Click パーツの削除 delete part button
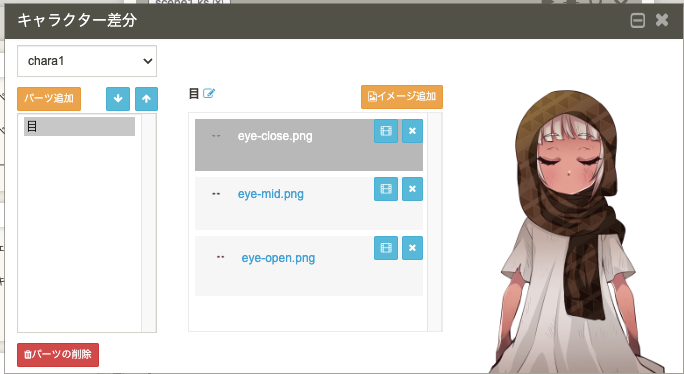The width and height of the screenshot is (684, 374). pyautogui.click(x=58, y=354)
